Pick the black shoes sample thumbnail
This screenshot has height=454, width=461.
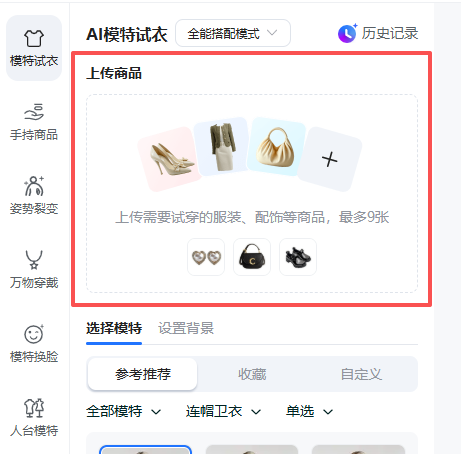click(298, 257)
